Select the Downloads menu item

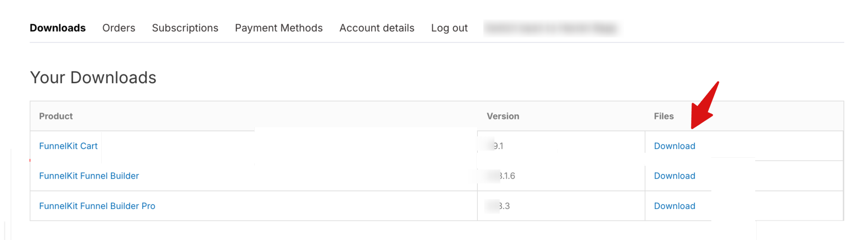pos(57,28)
